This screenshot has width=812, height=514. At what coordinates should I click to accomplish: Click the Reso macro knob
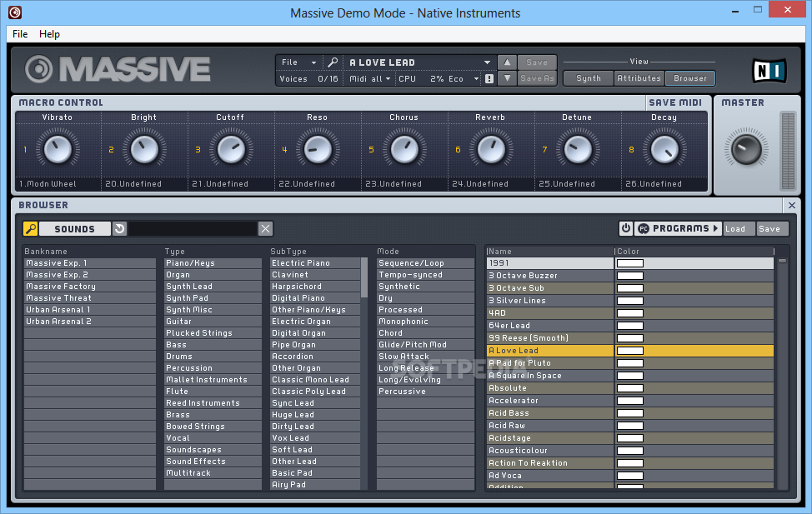click(x=318, y=150)
